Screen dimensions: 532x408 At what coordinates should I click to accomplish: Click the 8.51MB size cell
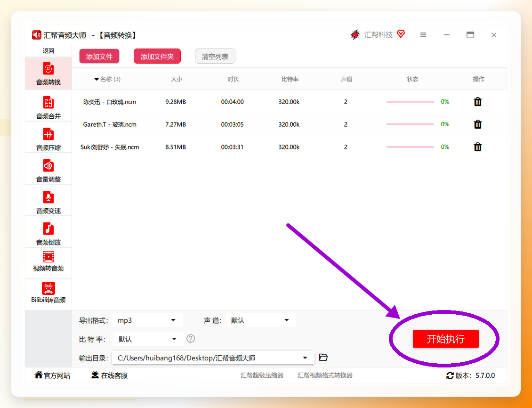pyautogui.click(x=176, y=147)
